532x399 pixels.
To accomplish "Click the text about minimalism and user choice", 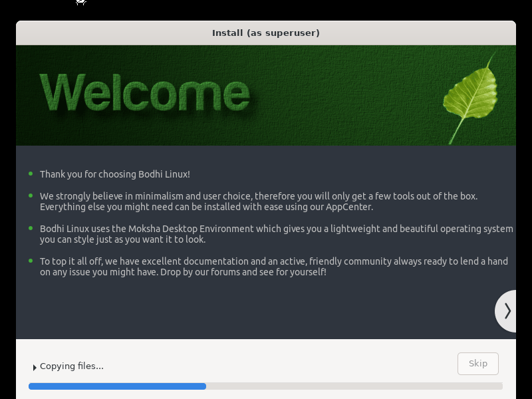I will pyautogui.click(x=259, y=201).
